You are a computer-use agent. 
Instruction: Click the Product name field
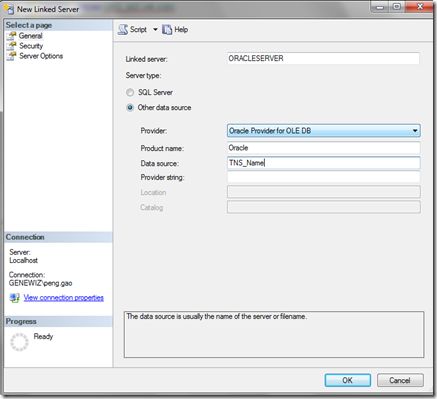324,148
